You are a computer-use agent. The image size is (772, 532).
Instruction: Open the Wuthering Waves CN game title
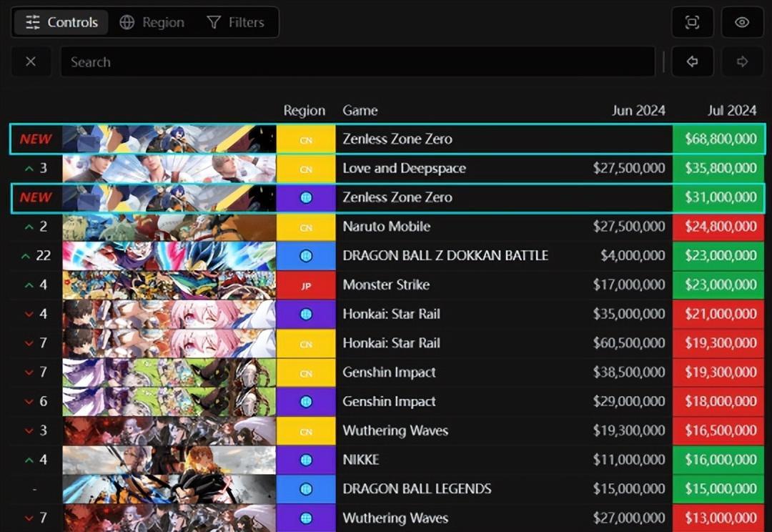coord(395,430)
